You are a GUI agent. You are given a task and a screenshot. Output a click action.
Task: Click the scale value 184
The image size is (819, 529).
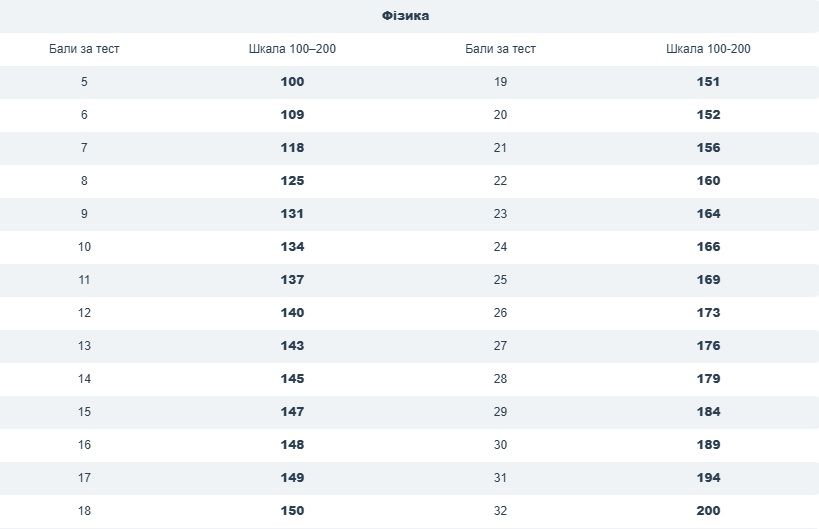click(x=708, y=412)
